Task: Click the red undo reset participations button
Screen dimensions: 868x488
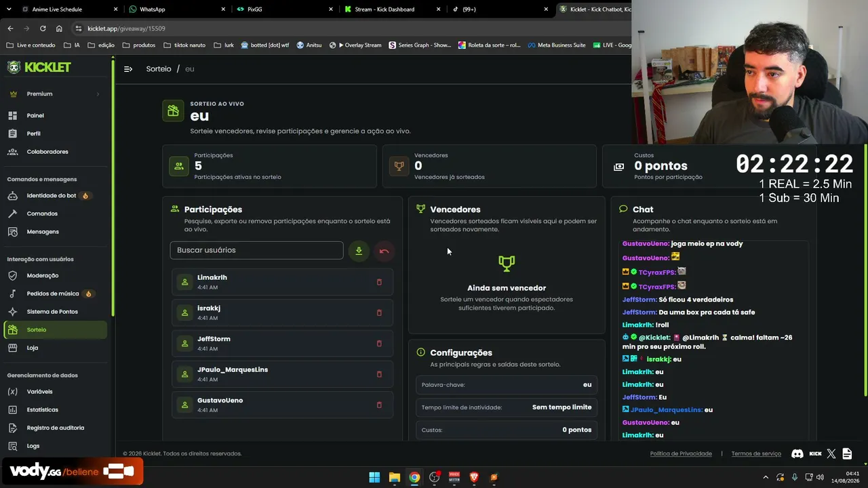Action: click(x=384, y=251)
